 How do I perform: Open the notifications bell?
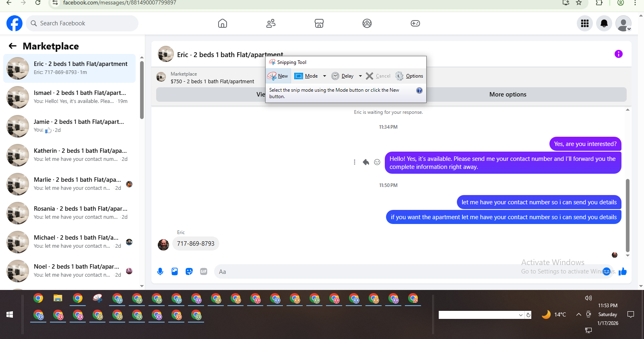(604, 23)
